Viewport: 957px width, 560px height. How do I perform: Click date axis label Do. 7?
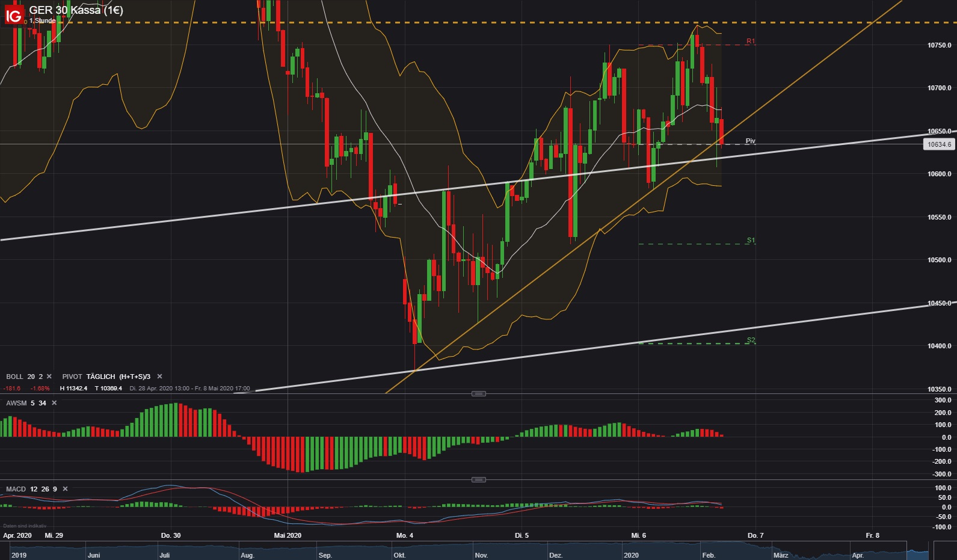click(x=755, y=535)
